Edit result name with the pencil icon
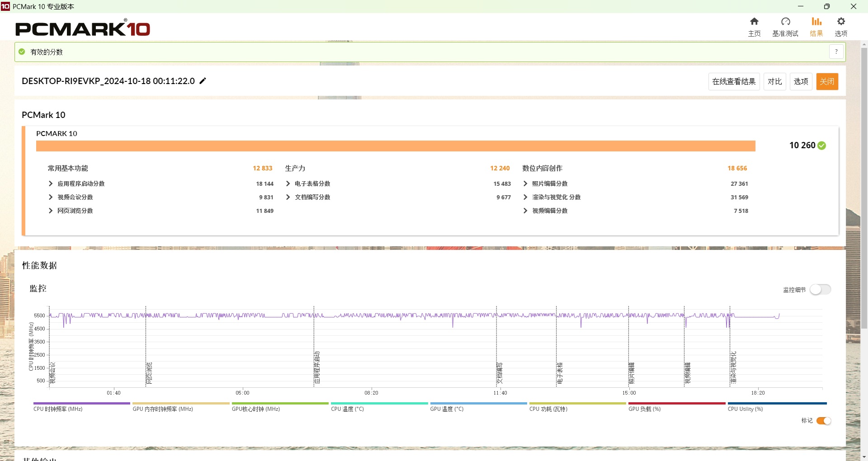Viewport: 868px width, 461px height. 203,81
